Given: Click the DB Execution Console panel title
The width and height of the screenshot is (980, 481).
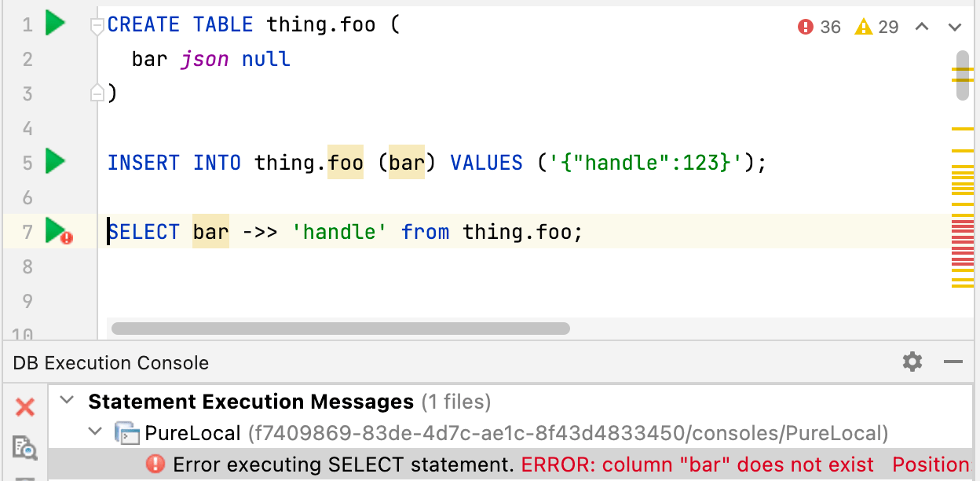Looking at the screenshot, I should 111,362.
